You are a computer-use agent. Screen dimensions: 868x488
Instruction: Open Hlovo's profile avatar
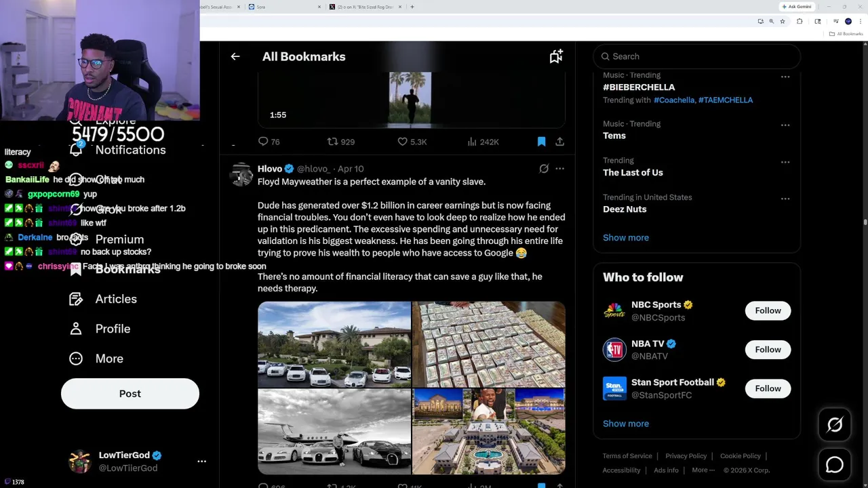[x=241, y=174]
